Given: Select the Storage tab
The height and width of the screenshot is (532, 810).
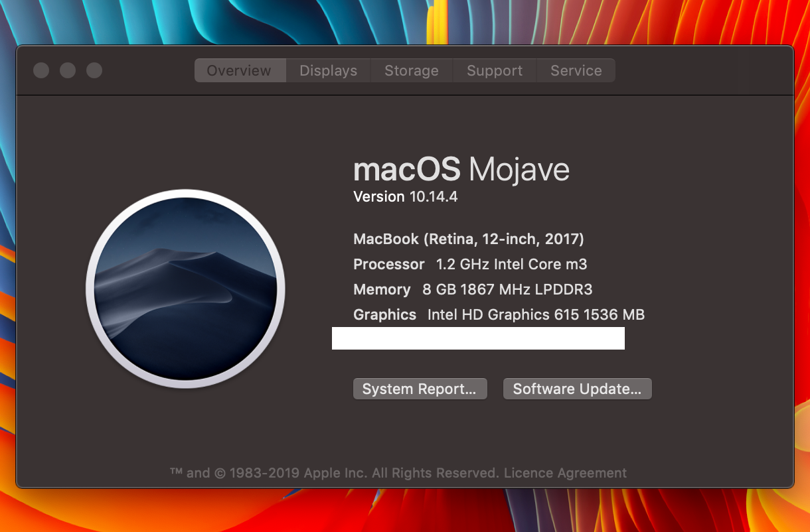Looking at the screenshot, I should point(412,70).
